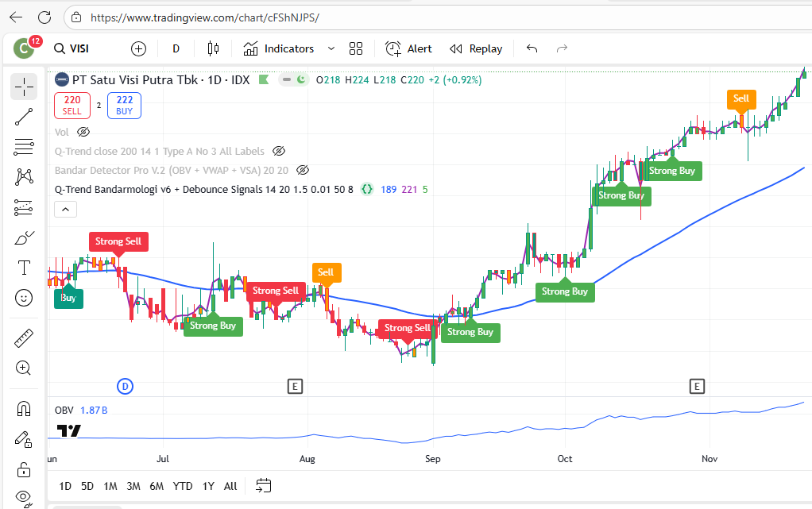The image size is (812, 509).
Task: Expand the favorites arrow beside Indicators
Action: coord(331,48)
